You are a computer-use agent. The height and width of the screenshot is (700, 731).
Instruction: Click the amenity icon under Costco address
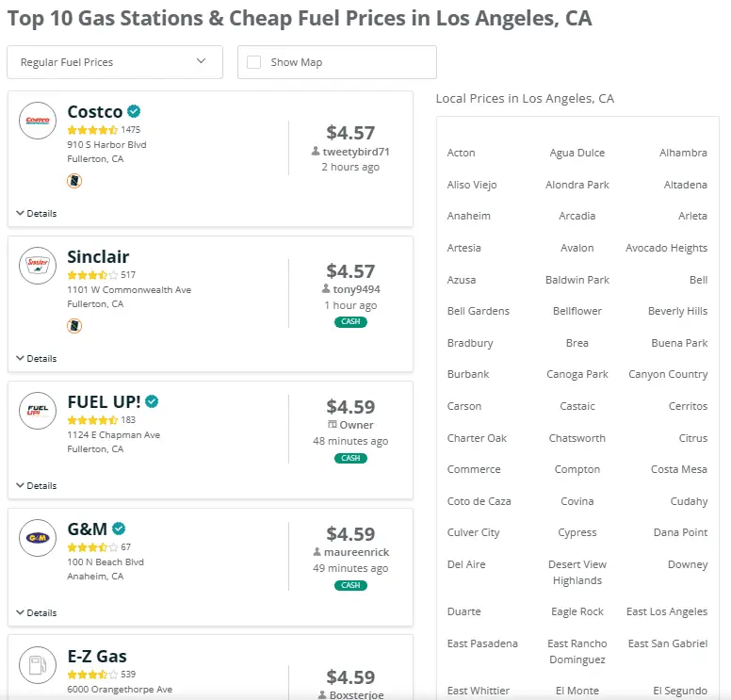74,181
